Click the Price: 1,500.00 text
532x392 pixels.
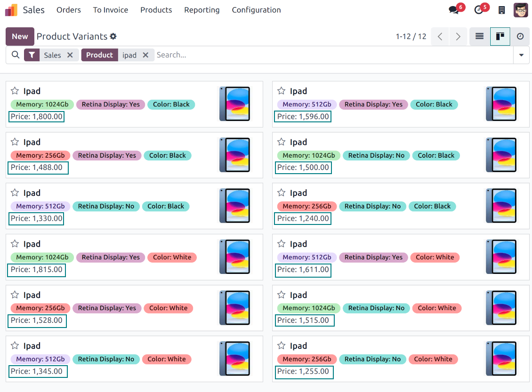coord(303,168)
